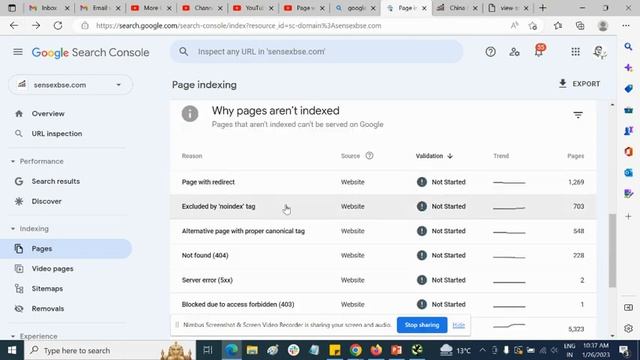Collapse the Indexing section
Viewport: 640px width, 360px height.
(13, 229)
